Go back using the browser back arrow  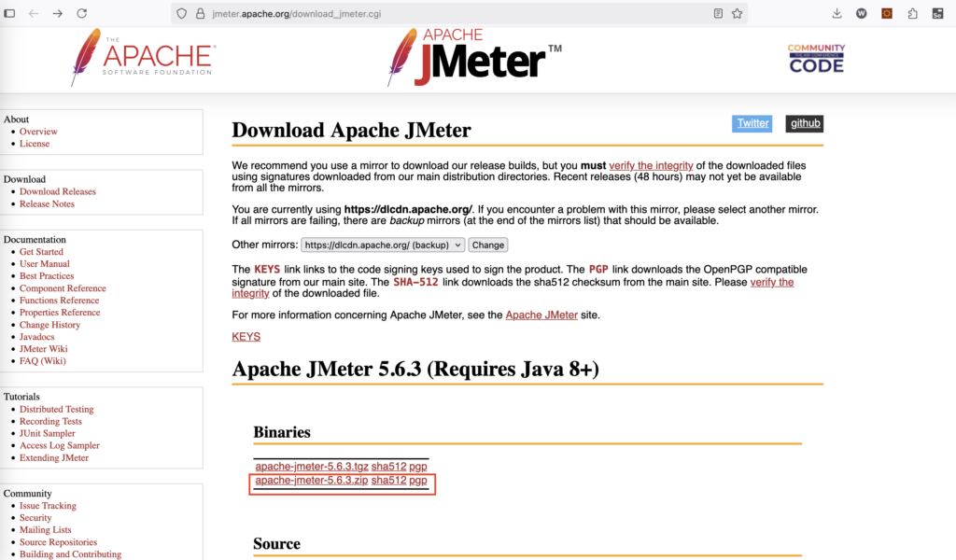coord(34,13)
